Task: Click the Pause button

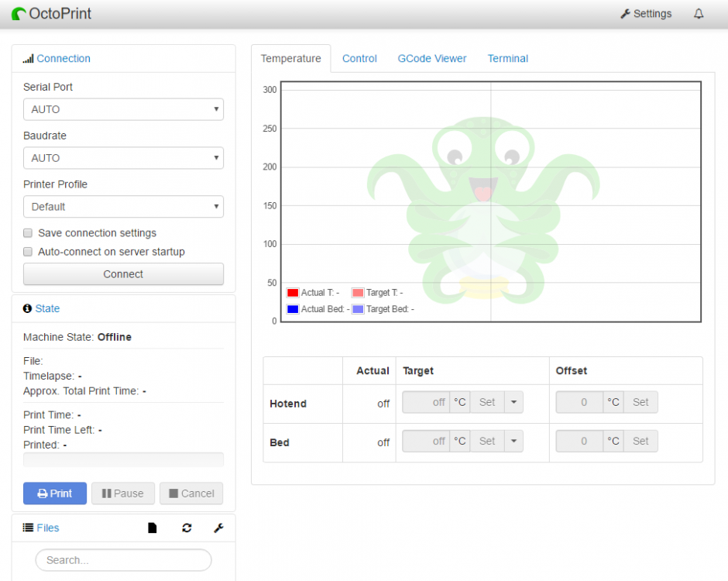Action: point(123,493)
